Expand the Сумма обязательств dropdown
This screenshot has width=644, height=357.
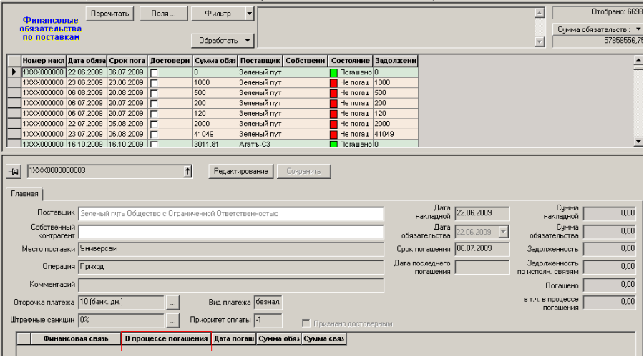click(x=638, y=29)
